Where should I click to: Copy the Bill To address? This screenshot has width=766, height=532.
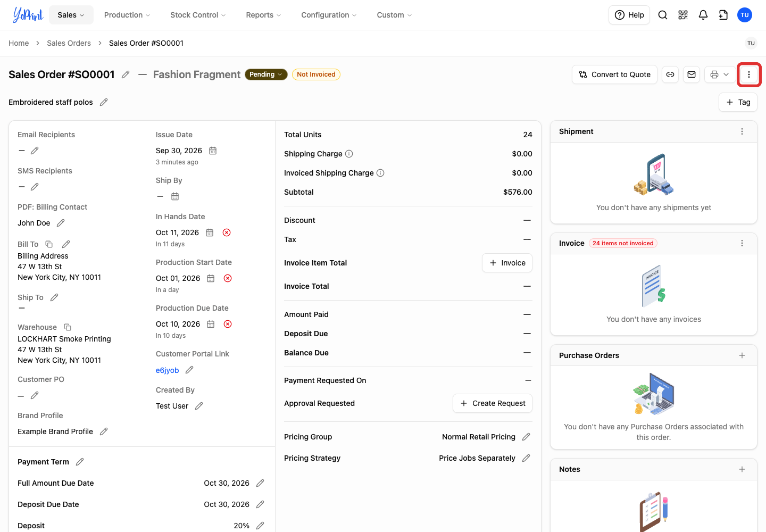click(x=49, y=244)
